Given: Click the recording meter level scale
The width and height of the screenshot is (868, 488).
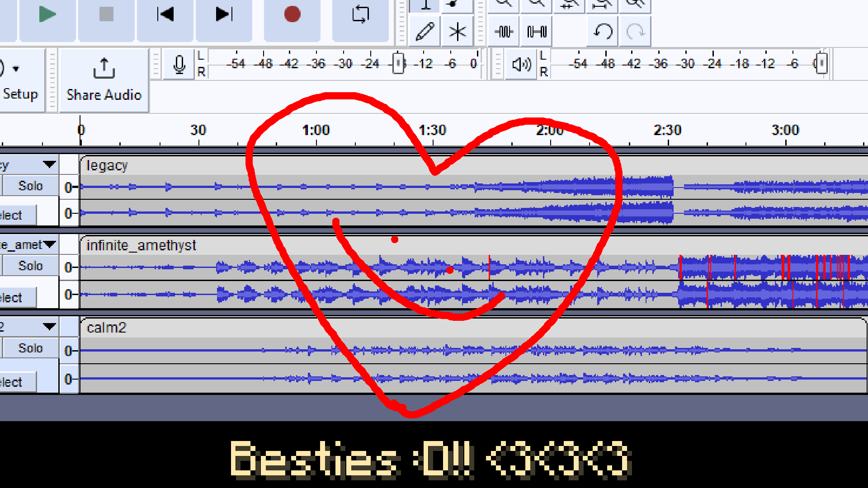Looking at the screenshot, I should pos(346,64).
